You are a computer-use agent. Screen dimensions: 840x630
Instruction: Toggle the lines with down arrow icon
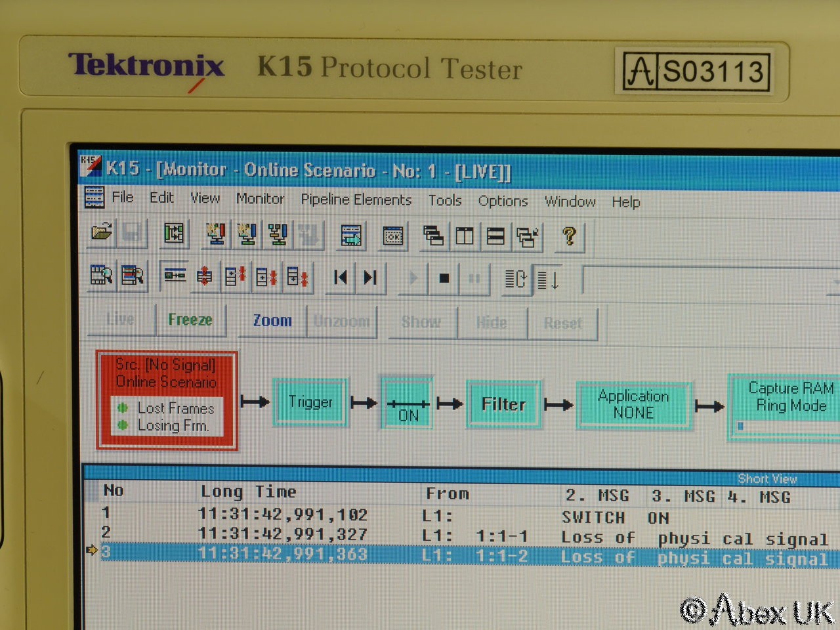click(x=548, y=281)
